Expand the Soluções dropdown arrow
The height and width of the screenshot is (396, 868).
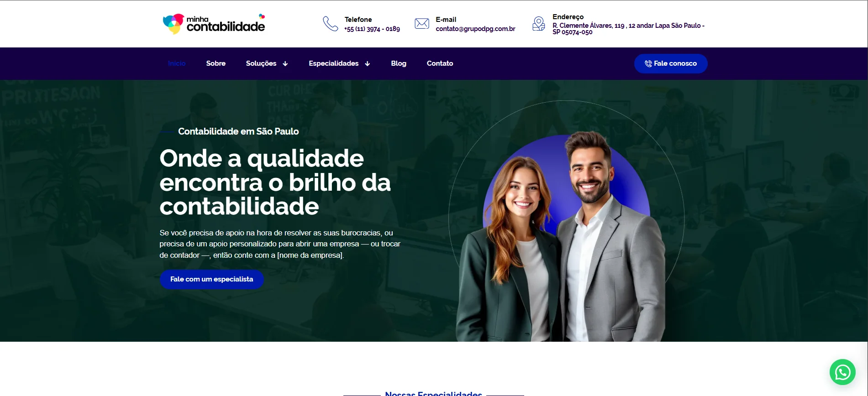point(285,64)
